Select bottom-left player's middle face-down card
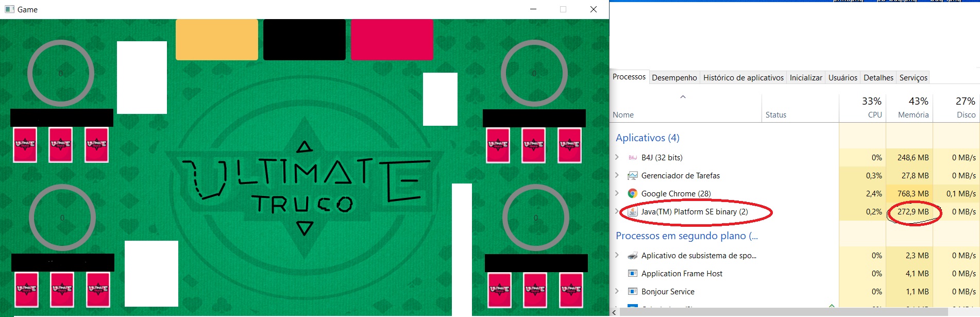The width and height of the screenshot is (980, 317). coord(62,290)
